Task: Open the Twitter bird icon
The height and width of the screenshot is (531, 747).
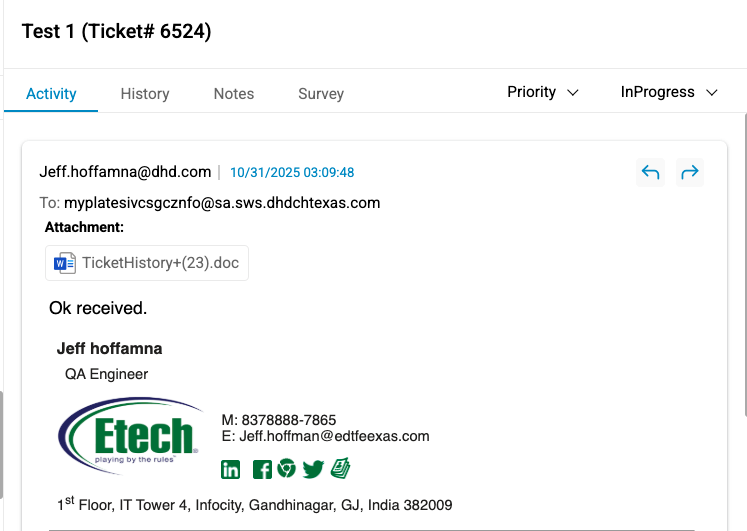Action: (313, 469)
